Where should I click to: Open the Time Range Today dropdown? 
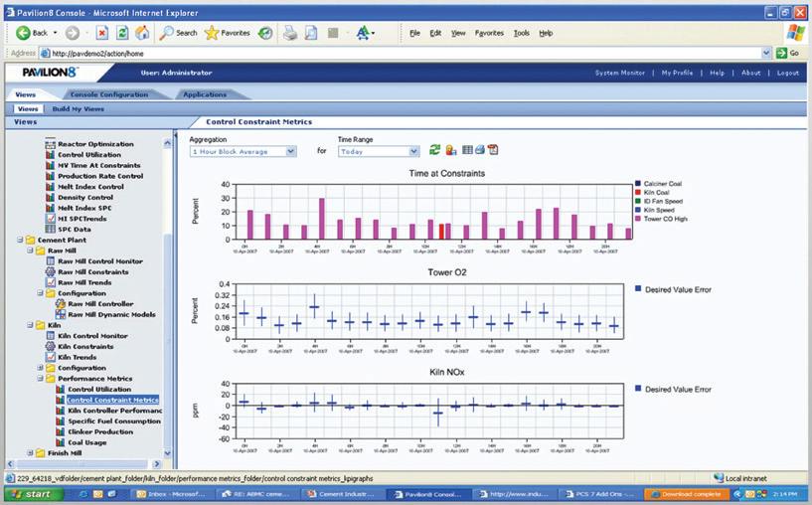coord(379,151)
